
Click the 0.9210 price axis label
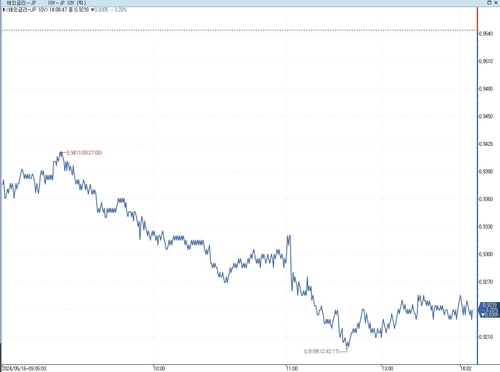coord(486,337)
